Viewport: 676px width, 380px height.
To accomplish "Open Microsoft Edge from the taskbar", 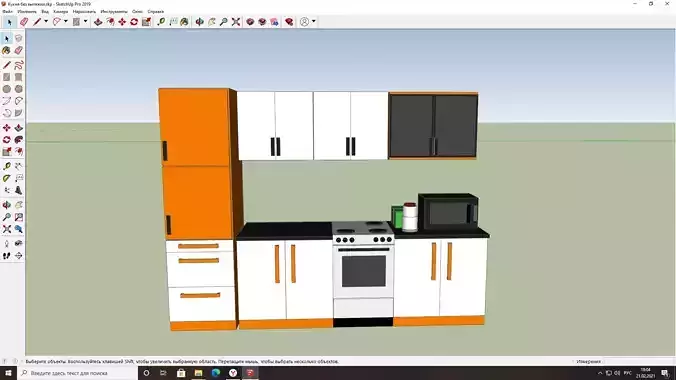I will point(216,373).
